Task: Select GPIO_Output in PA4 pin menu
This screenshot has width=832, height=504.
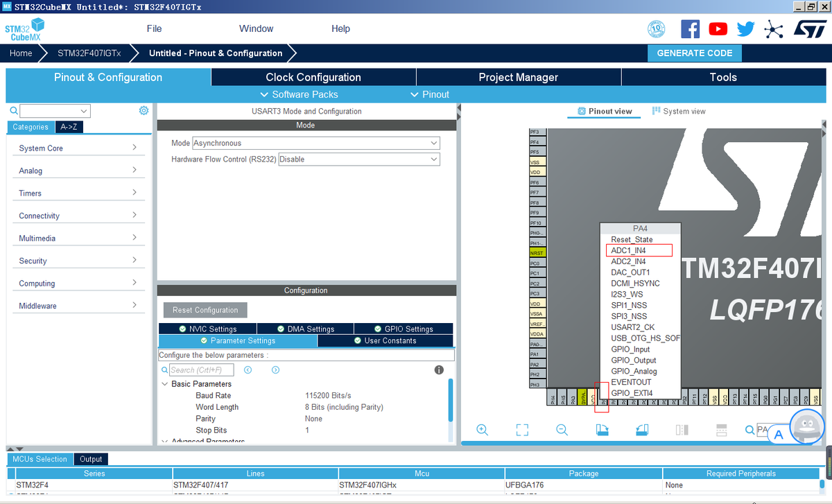Action: pyautogui.click(x=634, y=360)
